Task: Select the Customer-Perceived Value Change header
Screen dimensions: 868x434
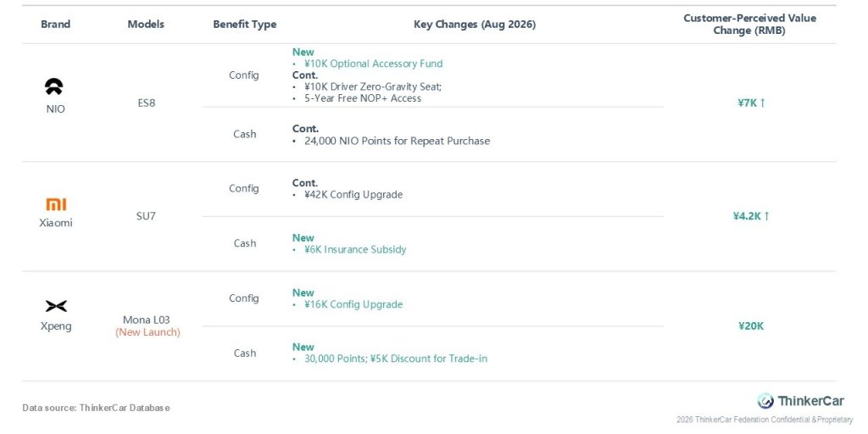Action: coord(749,25)
